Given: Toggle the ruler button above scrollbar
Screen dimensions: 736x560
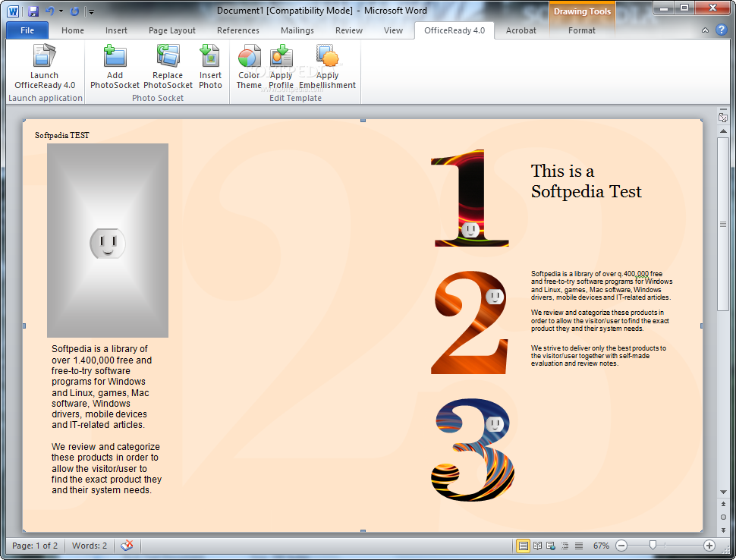Looking at the screenshot, I should point(723,116).
